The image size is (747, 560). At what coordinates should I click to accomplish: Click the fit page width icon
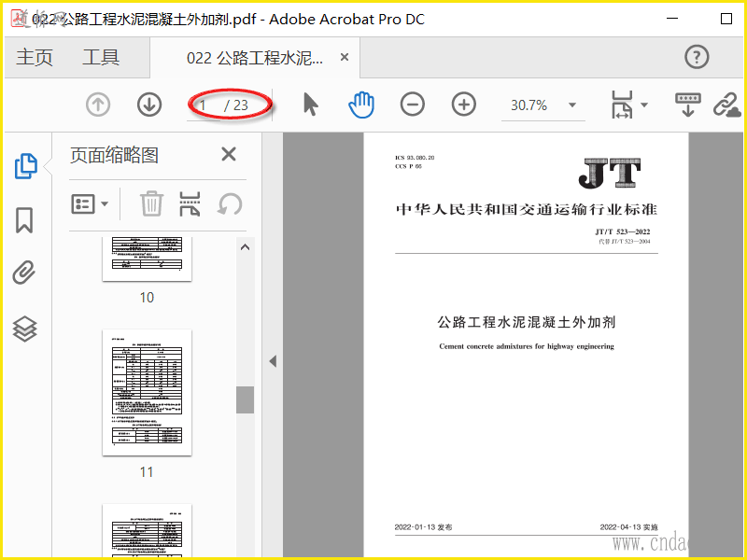click(x=622, y=105)
